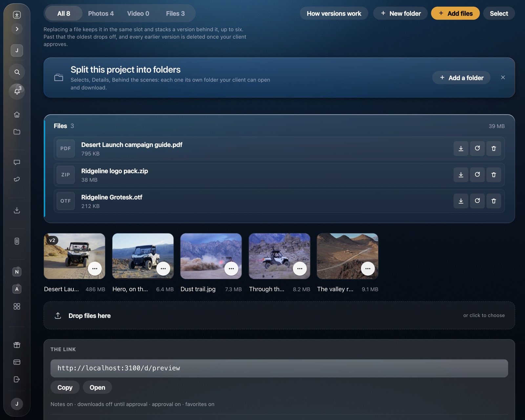This screenshot has height=420, width=525.
Task: Open the folder icon in the sidebar
Action: click(17, 132)
